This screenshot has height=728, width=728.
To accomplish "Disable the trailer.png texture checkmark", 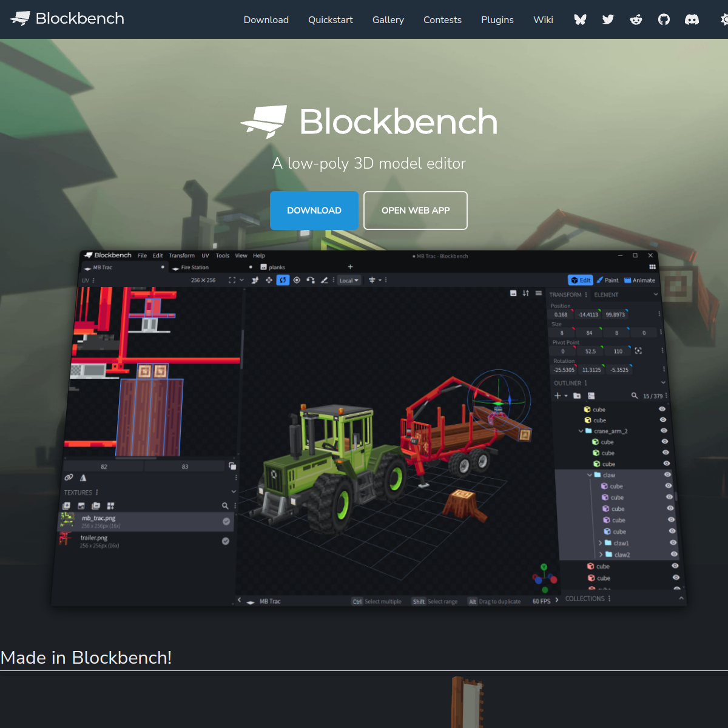I will (x=225, y=541).
